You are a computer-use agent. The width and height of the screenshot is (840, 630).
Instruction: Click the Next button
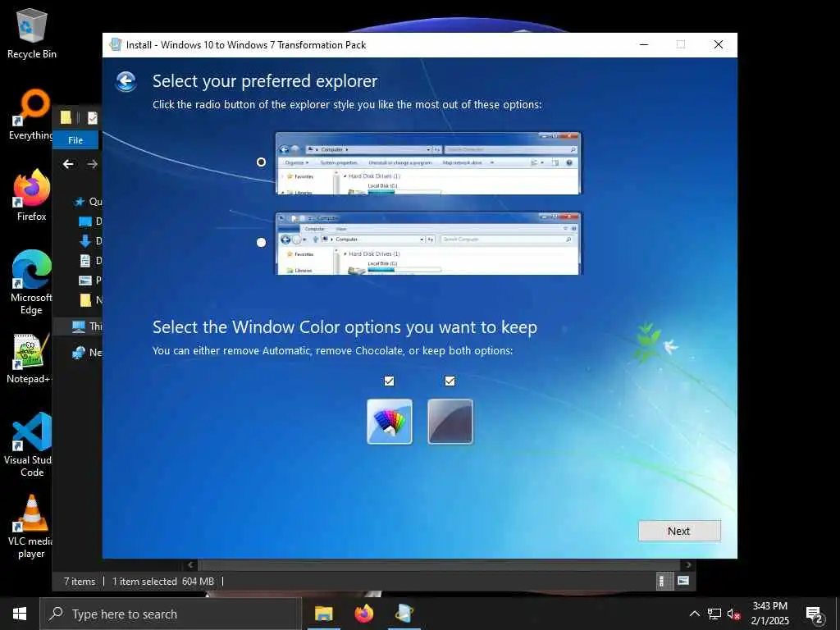pos(679,531)
